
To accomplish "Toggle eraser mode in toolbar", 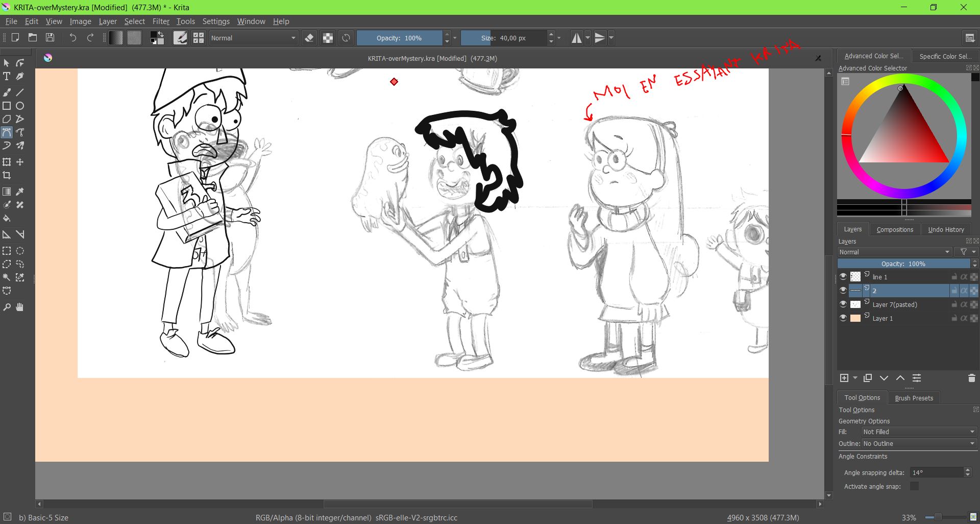I will tap(309, 38).
